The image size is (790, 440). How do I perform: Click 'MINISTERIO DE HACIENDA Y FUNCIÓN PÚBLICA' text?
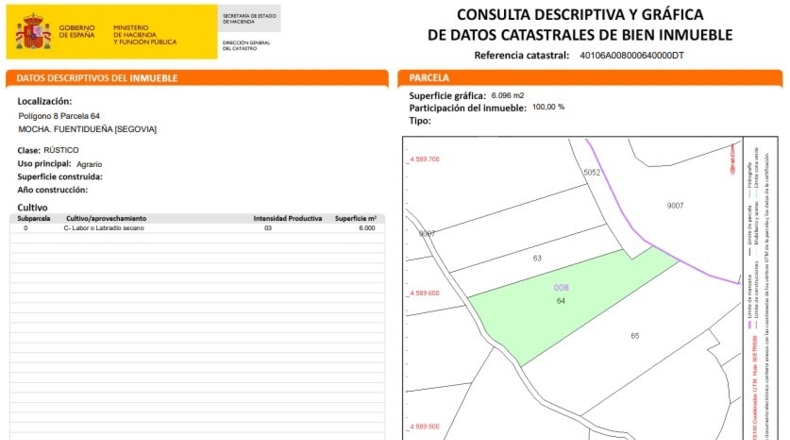145,35
